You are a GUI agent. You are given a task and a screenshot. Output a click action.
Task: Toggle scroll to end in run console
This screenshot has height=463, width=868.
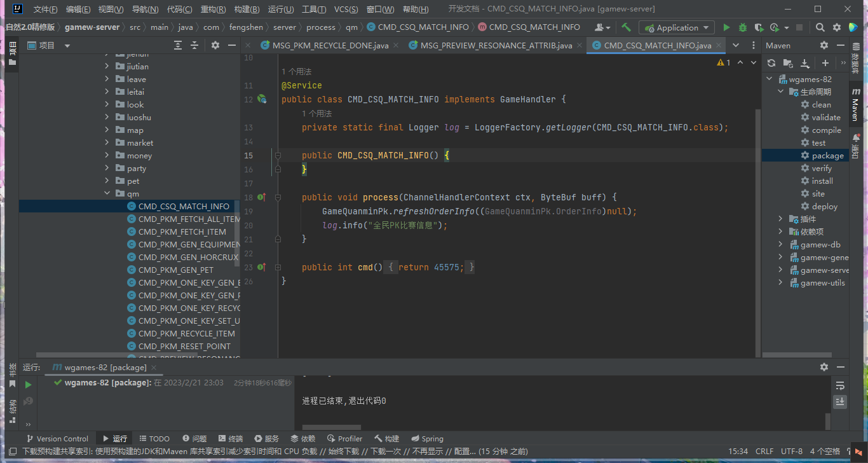pyautogui.click(x=840, y=401)
